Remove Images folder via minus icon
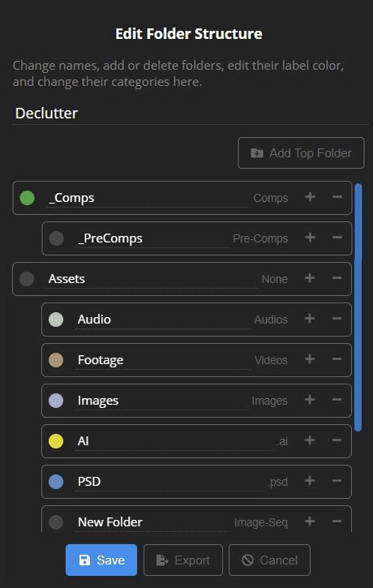The image size is (373, 588). 337,399
